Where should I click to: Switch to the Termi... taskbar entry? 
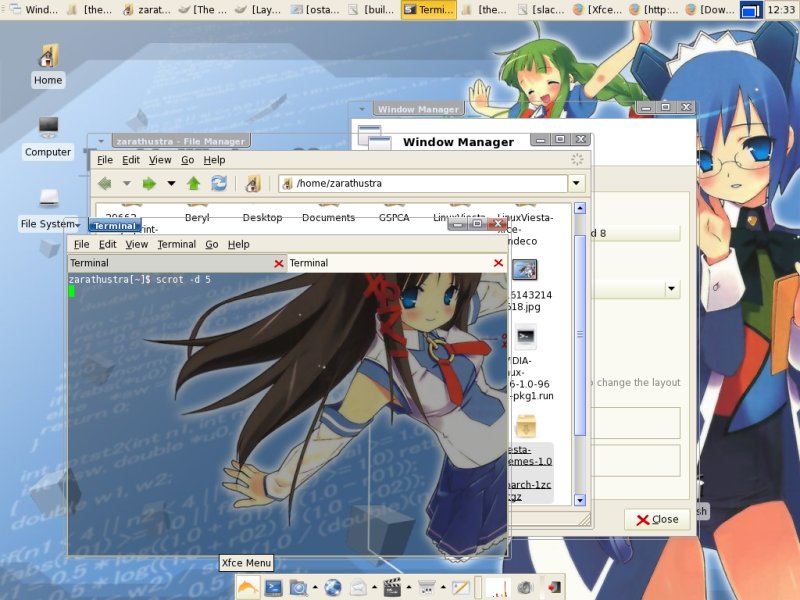click(x=429, y=9)
